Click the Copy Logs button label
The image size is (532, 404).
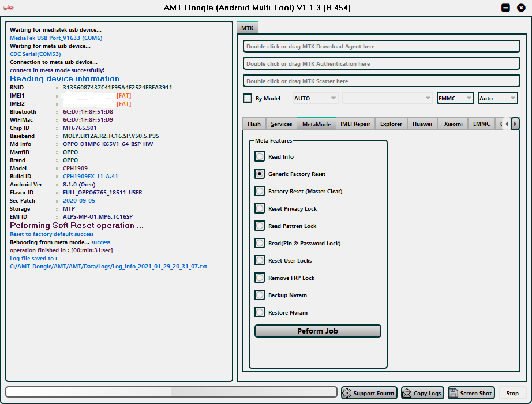(x=427, y=393)
